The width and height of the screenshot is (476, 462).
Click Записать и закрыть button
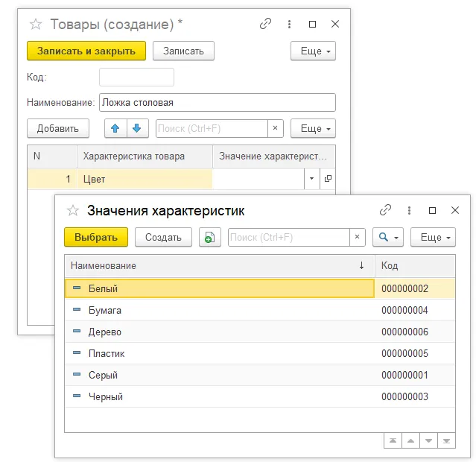[x=86, y=51]
